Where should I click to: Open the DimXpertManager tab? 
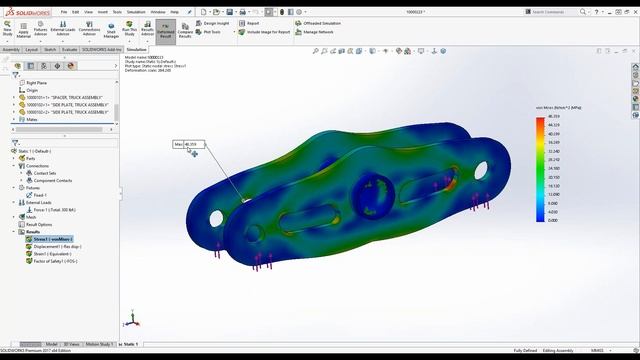[57, 66]
